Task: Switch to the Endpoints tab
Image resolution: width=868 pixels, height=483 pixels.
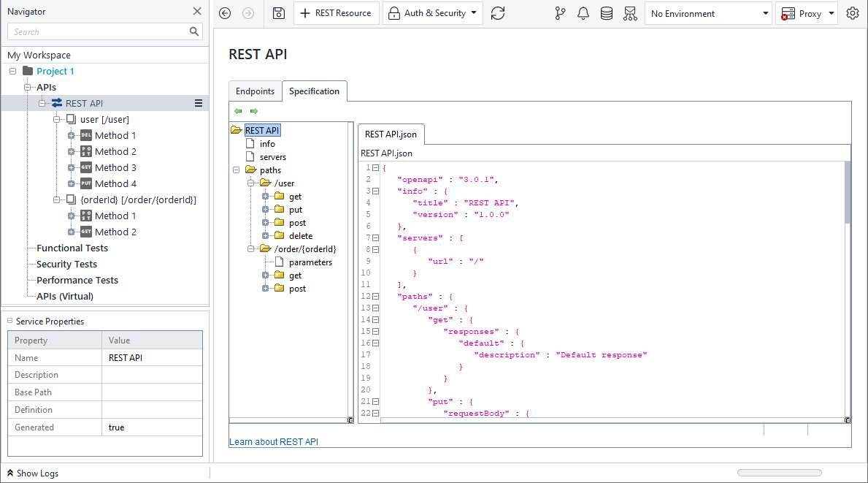Action: [255, 91]
